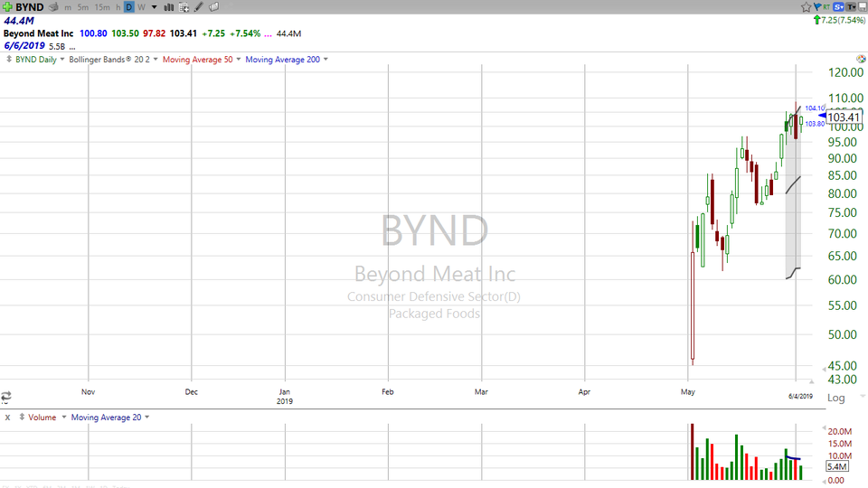Screen dimensions: 868x488
Task: Click the RT real-time indicator
Action: point(826,7)
